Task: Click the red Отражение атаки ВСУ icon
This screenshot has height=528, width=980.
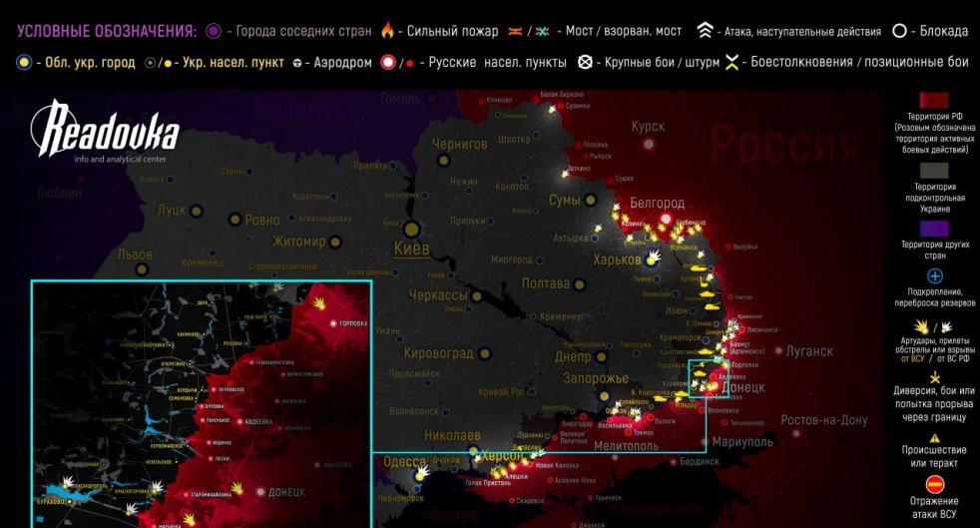Action: click(x=934, y=485)
